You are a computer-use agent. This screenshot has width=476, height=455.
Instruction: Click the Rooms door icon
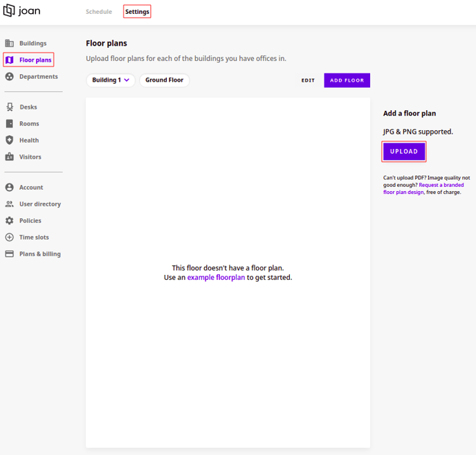click(10, 124)
